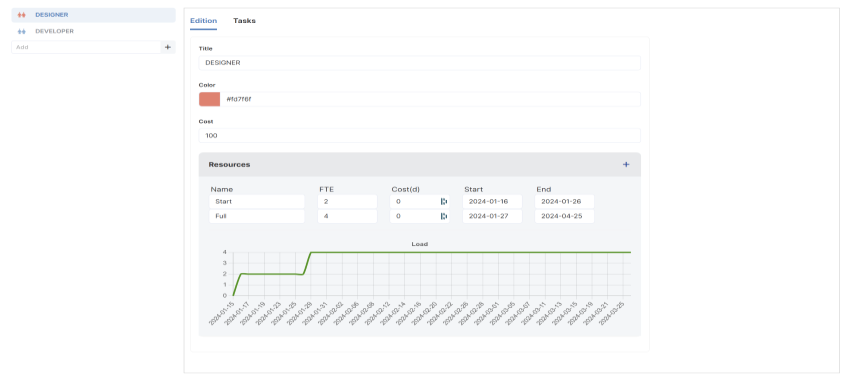Click the icon in Start row Cost(d) field
Viewport: 854px width, 381px height.
[444, 201]
